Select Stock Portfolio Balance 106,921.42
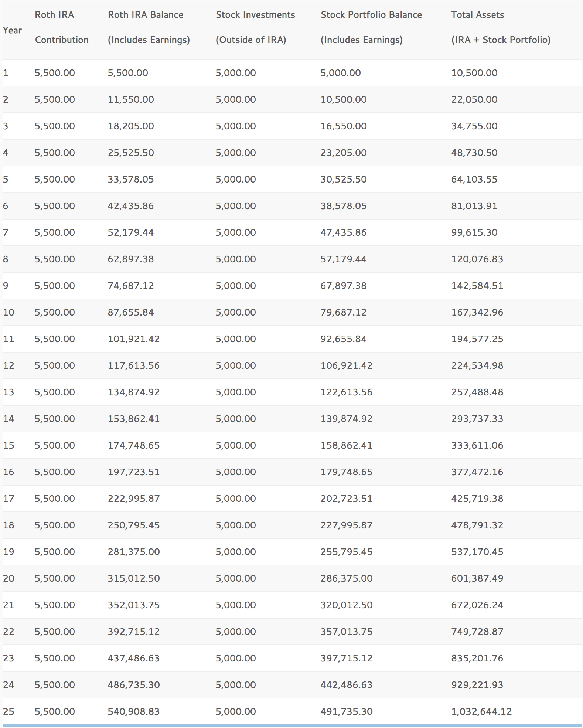This screenshot has height=728, width=583. pos(347,365)
